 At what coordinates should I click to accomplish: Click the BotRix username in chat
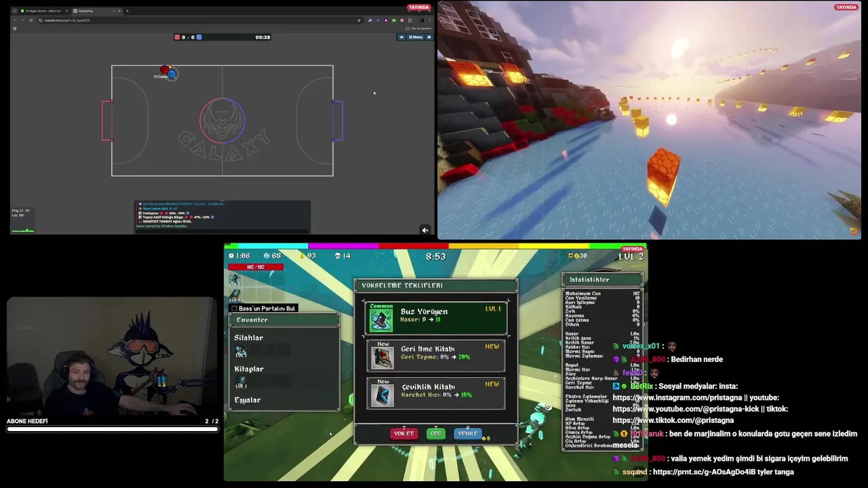[641, 386]
